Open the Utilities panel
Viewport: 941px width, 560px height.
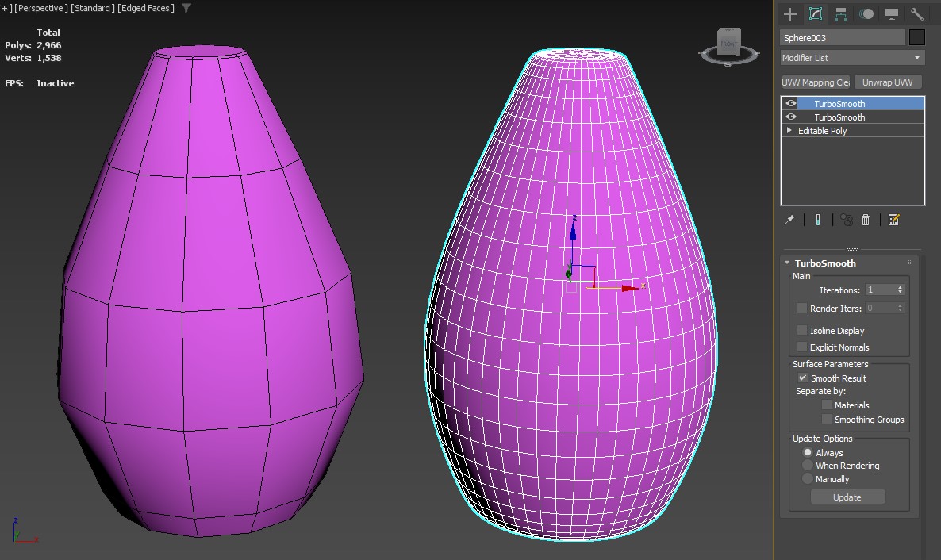[x=916, y=13]
